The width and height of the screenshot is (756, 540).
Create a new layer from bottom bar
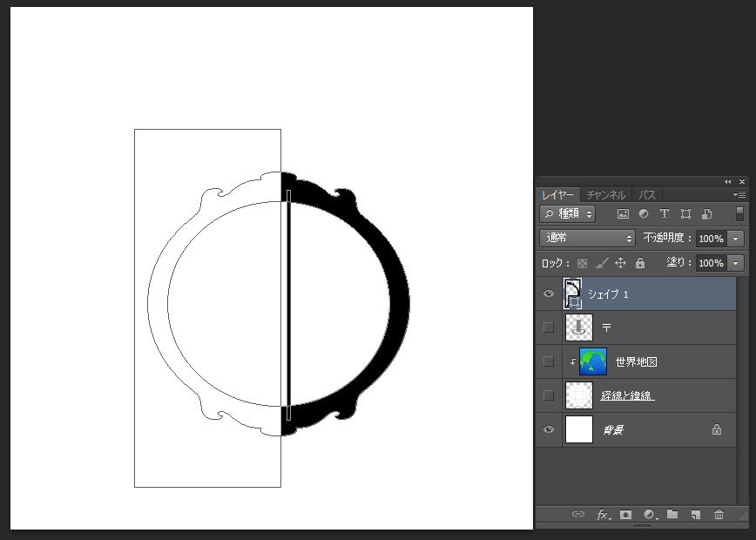coord(695,515)
